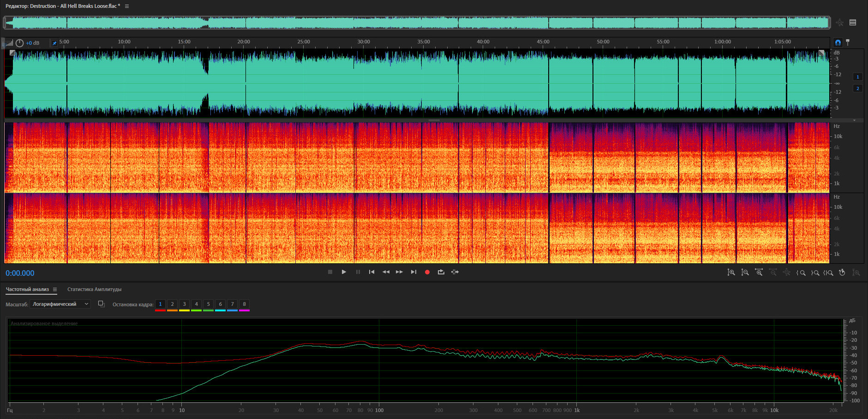
Task: Toggle snapping magnet icon
Action: (x=838, y=43)
